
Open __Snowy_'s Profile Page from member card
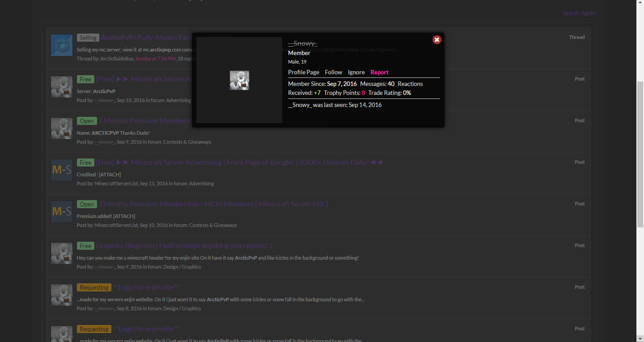click(x=304, y=72)
